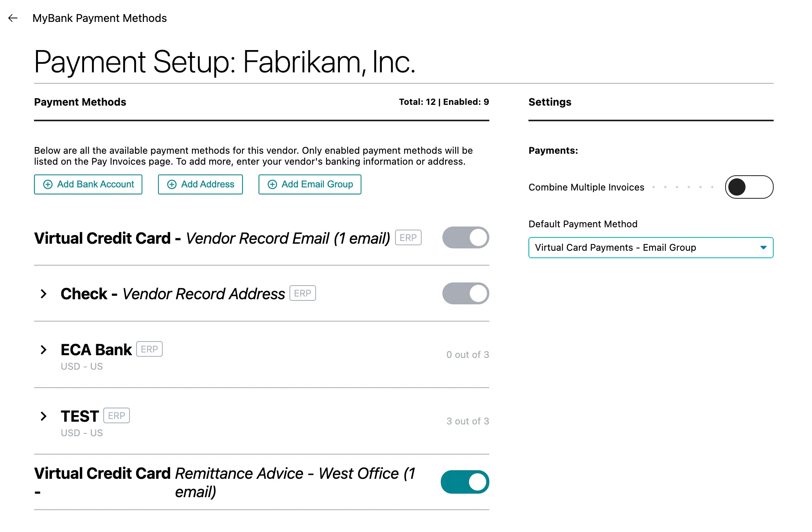Click 'USD - US' under TEST
Viewport: 812px width, 532px height.
tap(82, 433)
